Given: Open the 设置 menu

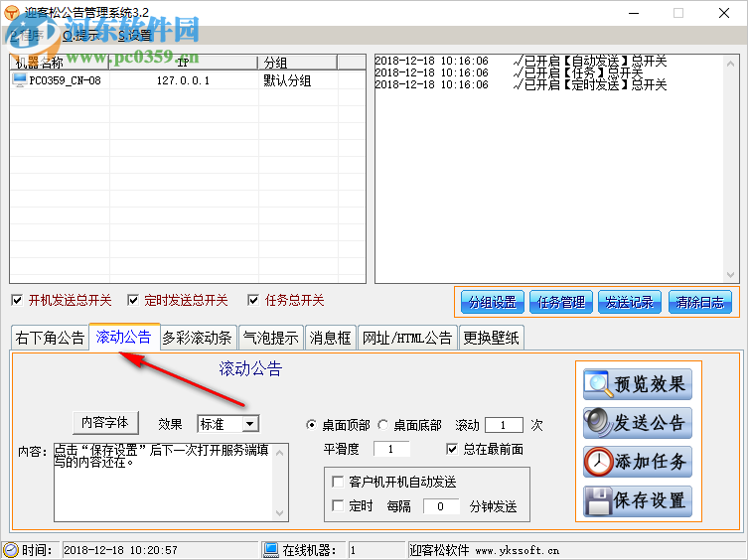Looking at the screenshot, I should [134, 35].
